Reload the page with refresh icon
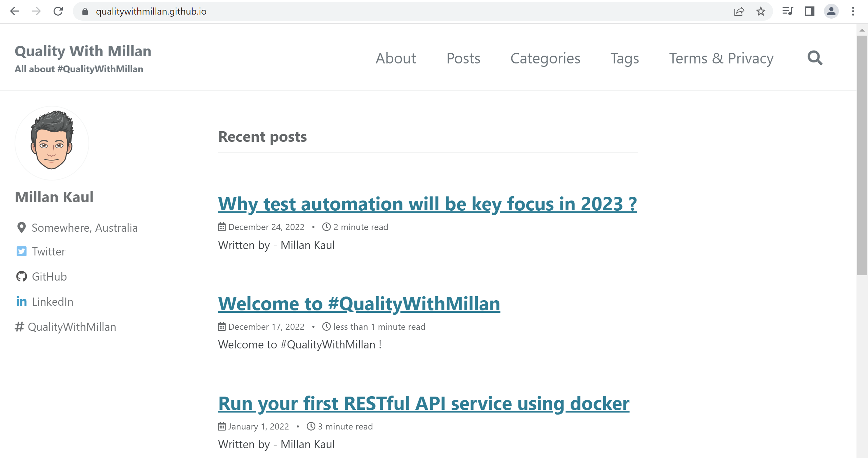868x458 pixels. point(58,12)
